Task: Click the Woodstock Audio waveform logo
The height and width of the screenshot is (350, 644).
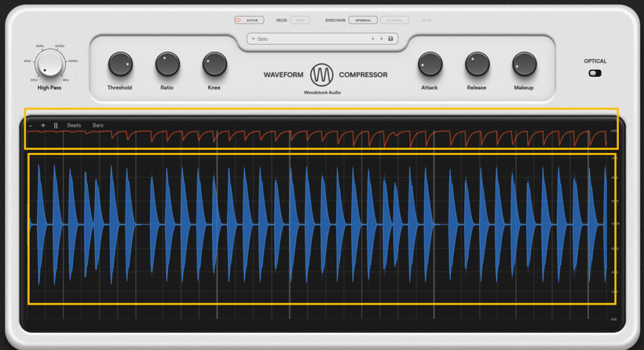Action: (321, 75)
